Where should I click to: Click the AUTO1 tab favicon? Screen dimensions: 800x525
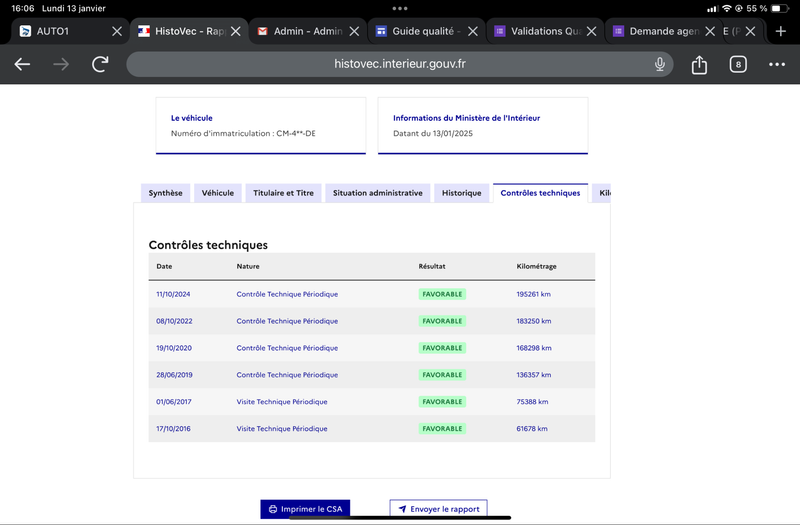(x=25, y=31)
